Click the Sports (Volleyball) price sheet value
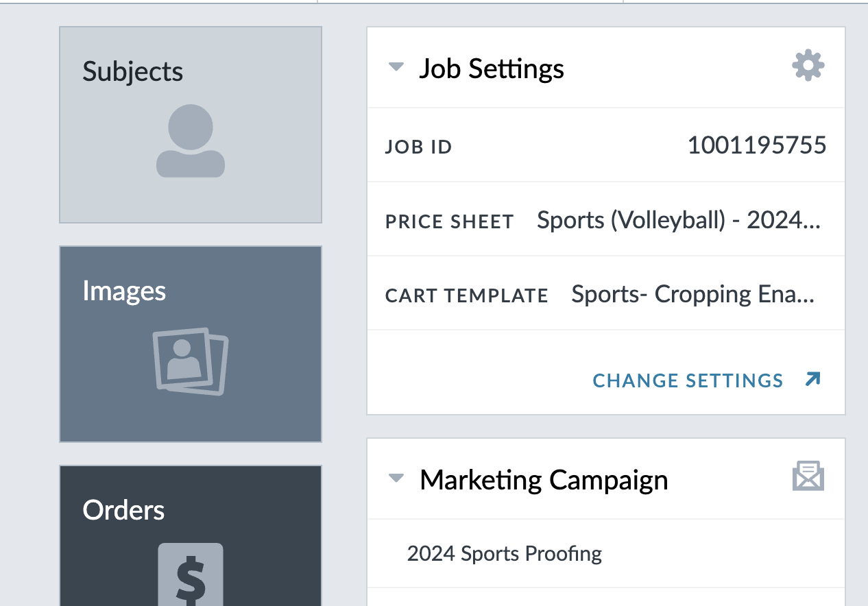Viewport: 868px width, 606px height. point(678,220)
